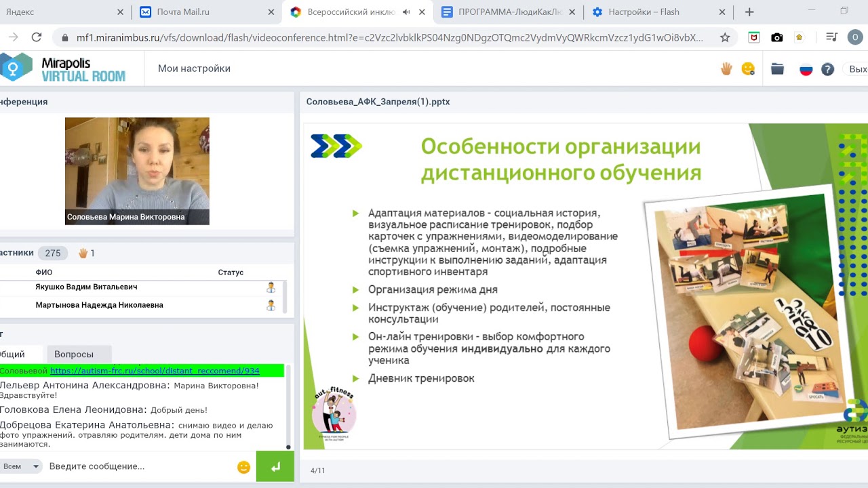Send the chat message
The height and width of the screenshot is (488, 868).
point(275,466)
